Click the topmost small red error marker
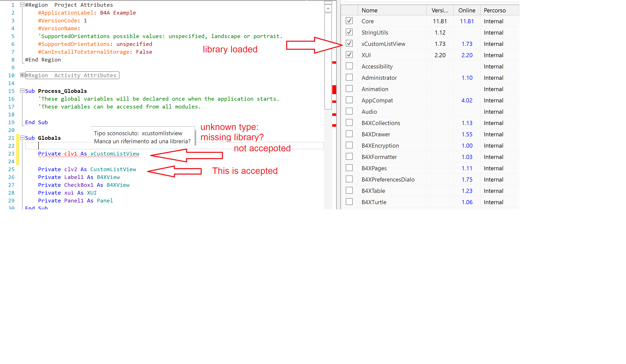This screenshot has width=626, height=364. (x=334, y=63)
